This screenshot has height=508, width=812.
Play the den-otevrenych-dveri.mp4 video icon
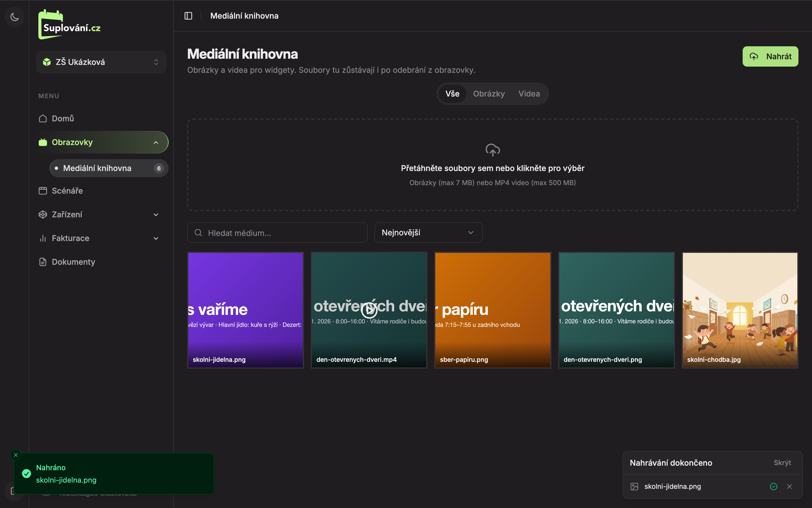(369, 310)
